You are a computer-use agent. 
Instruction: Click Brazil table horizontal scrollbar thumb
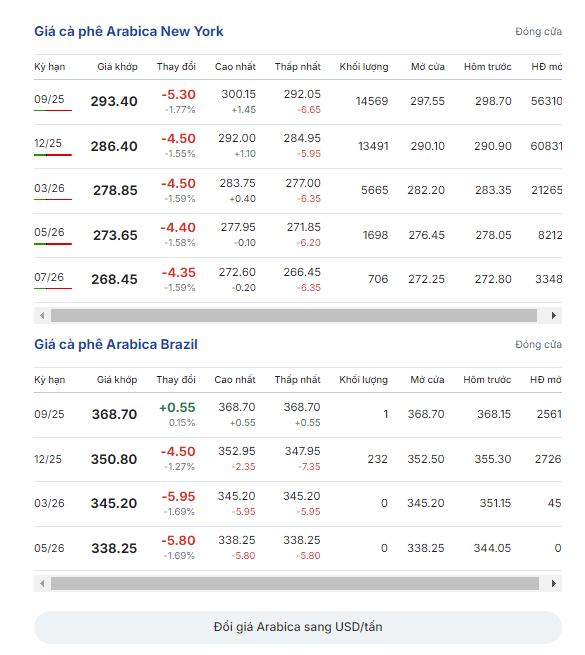tap(295, 584)
